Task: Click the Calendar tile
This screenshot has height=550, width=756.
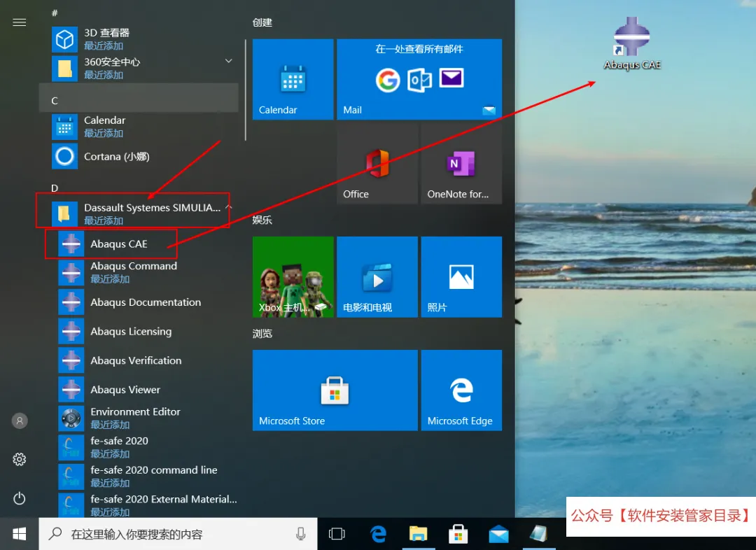Action: pos(293,80)
